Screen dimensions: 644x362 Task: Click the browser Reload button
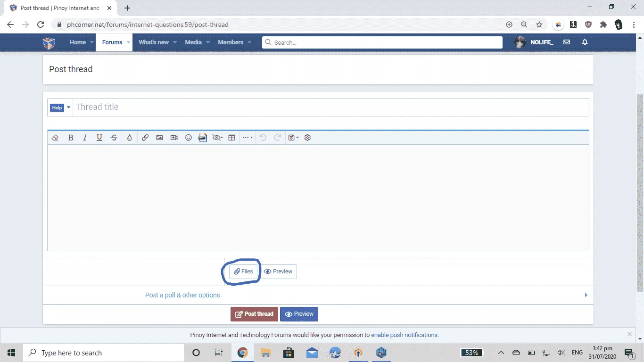[x=41, y=25]
